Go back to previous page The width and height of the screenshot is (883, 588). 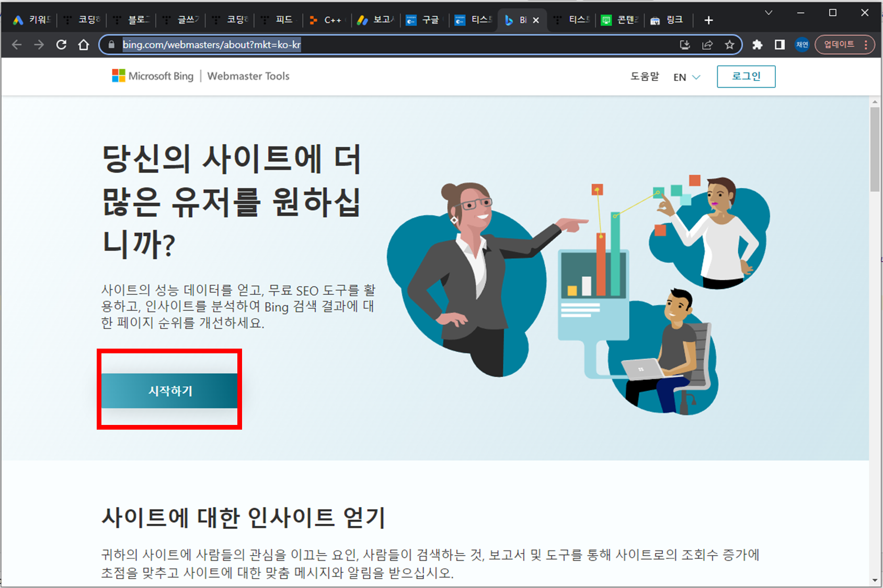coord(17,45)
